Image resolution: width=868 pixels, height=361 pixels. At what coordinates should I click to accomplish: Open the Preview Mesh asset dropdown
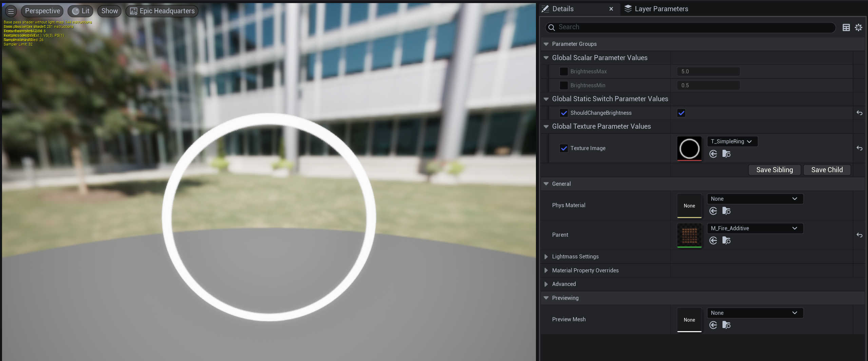[x=755, y=313]
